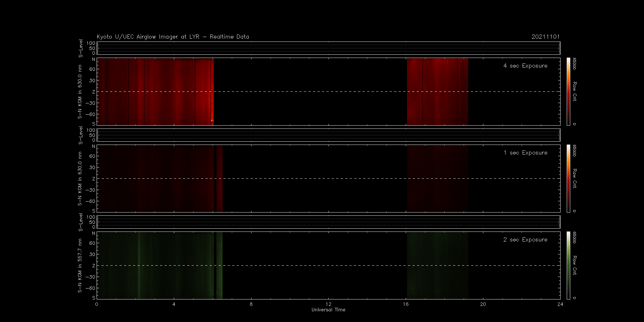Click the x-axis tick label 16
The image size is (644, 322).
click(x=406, y=304)
